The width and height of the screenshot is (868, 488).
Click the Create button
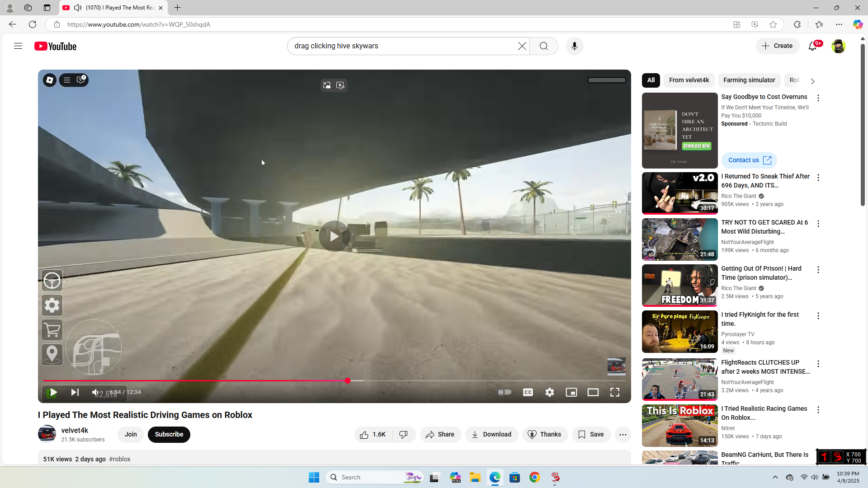(778, 46)
